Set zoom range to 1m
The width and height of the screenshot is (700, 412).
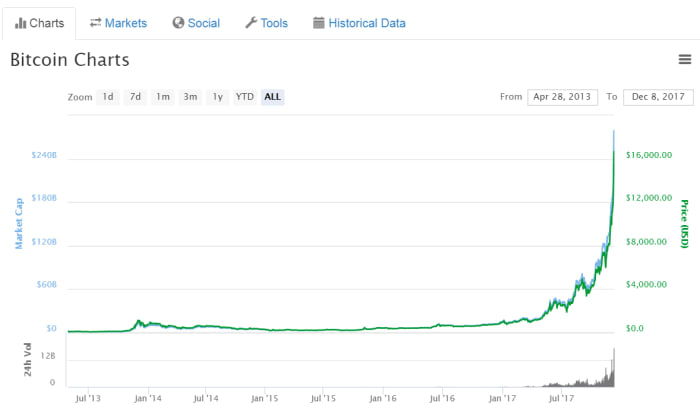pyautogui.click(x=163, y=97)
